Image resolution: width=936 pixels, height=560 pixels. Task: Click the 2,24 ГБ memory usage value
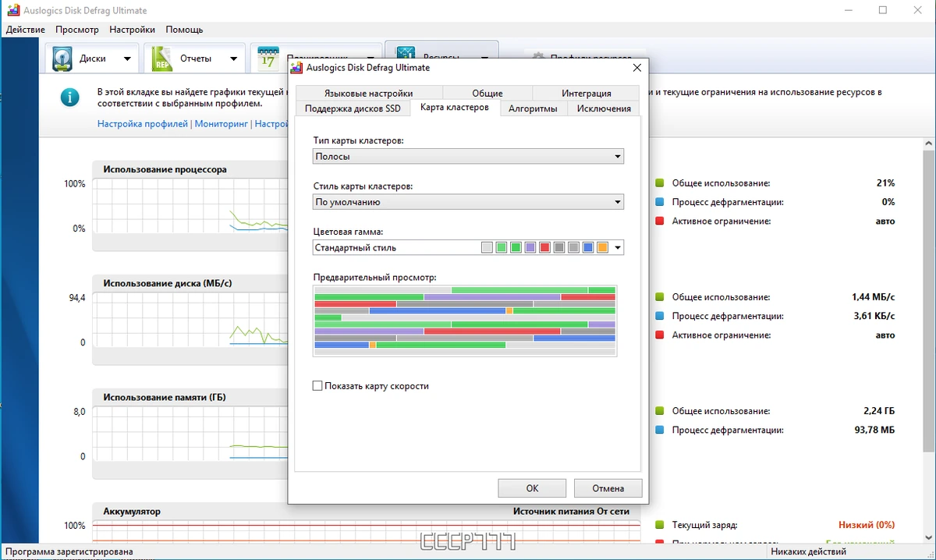pos(879,411)
